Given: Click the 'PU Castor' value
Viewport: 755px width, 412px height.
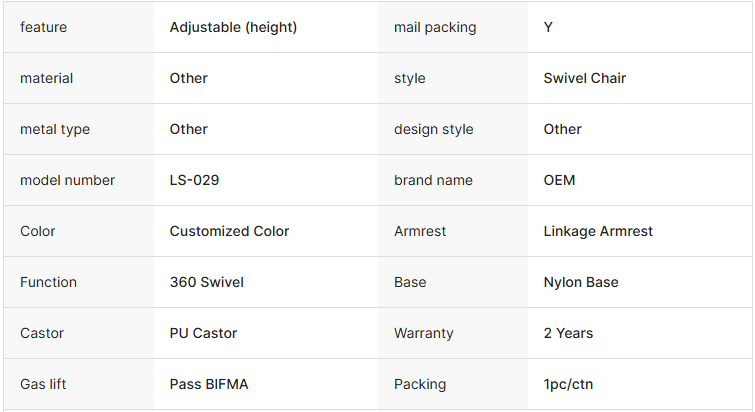Looking at the screenshot, I should pos(204,333).
